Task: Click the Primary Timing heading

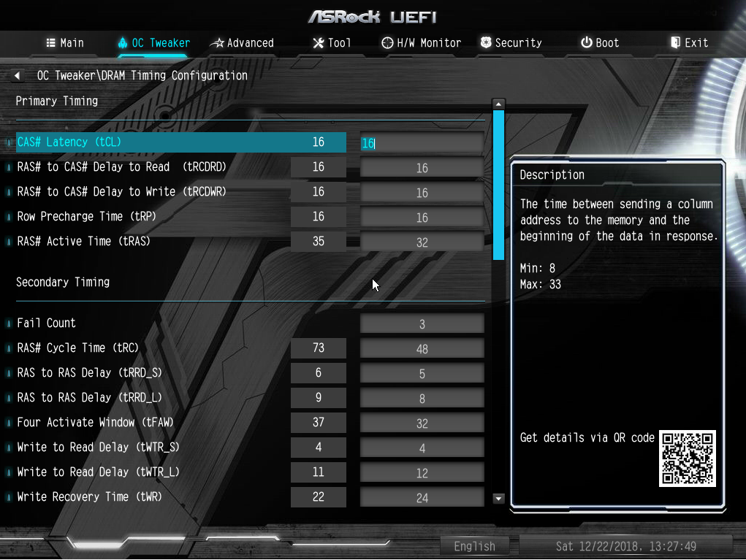Action: tap(56, 101)
